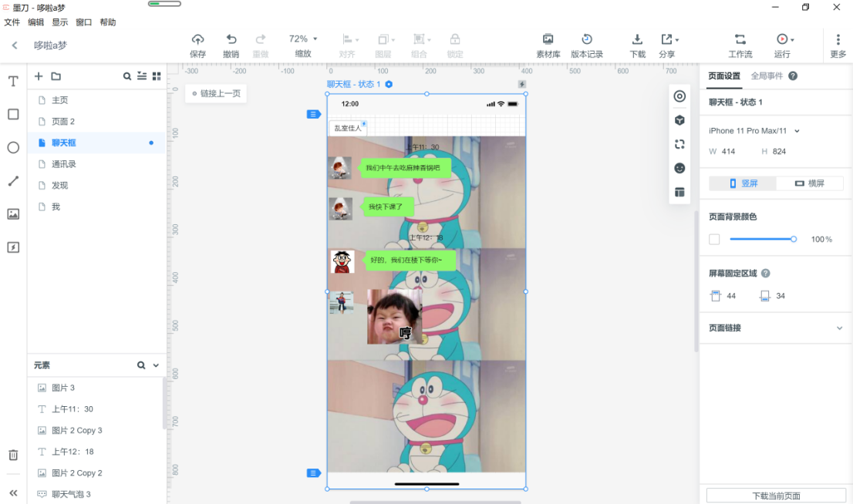Open the Workflow (工作流) view
The width and height of the screenshot is (853, 504).
click(740, 45)
